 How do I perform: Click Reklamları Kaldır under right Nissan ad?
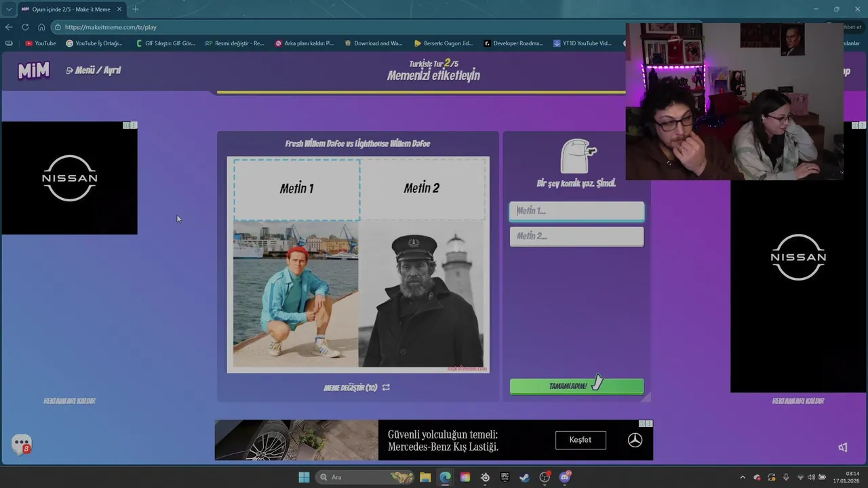point(797,401)
